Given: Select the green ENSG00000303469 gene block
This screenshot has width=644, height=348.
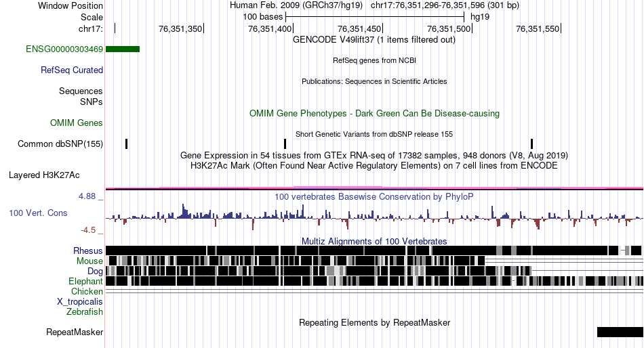Looking at the screenshot, I should point(123,49).
